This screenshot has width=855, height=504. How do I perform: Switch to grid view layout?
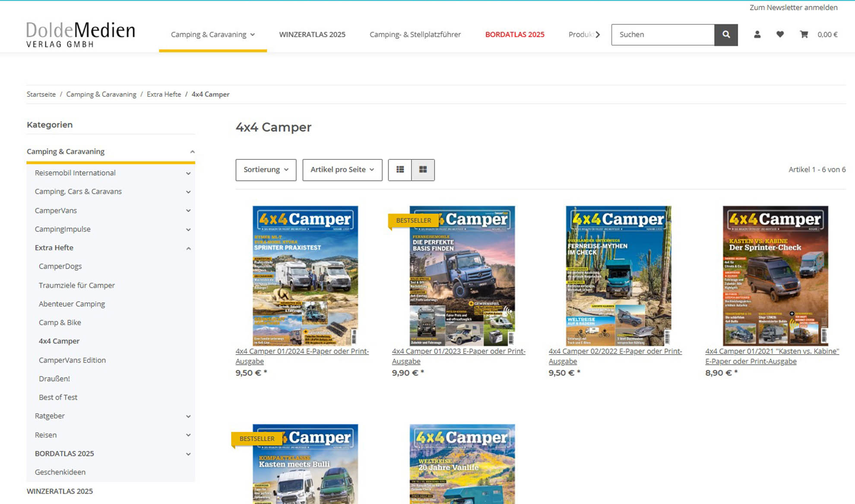pos(423,170)
